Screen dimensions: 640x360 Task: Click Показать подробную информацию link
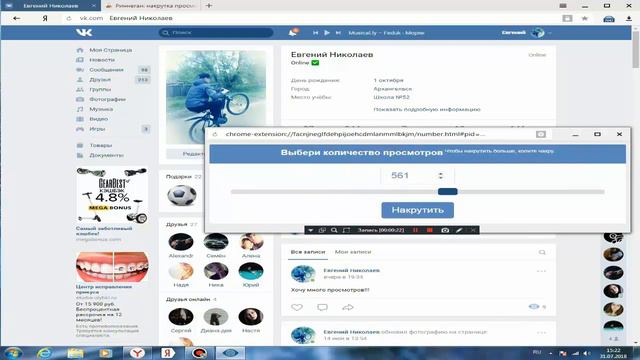(427, 109)
